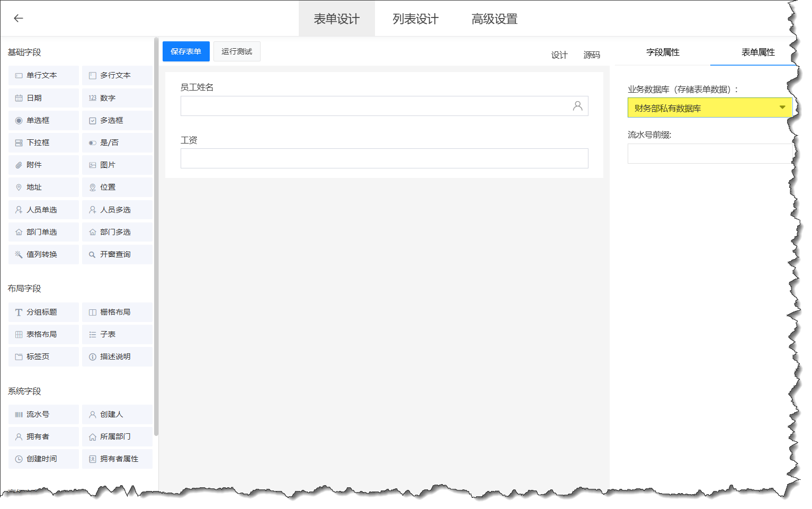Add a 日期 (date) field to the form
Viewport: 812px width, 509px height.
pyautogui.click(x=43, y=97)
